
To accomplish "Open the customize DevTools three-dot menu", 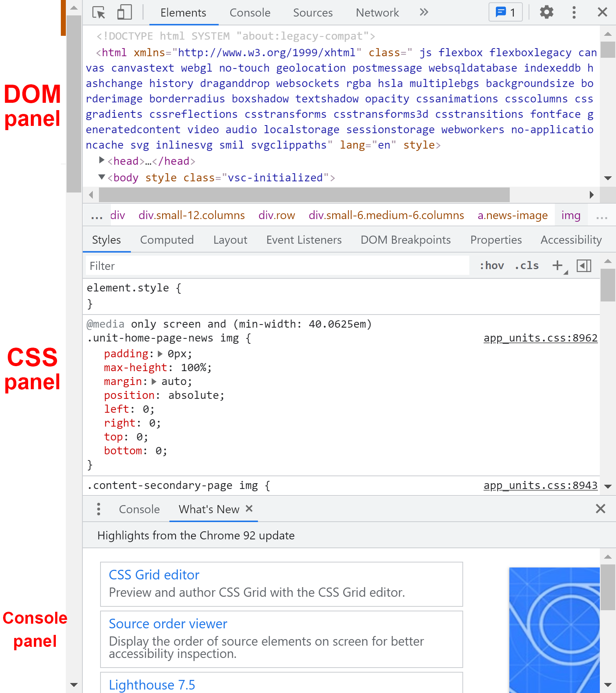I will click(x=574, y=12).
